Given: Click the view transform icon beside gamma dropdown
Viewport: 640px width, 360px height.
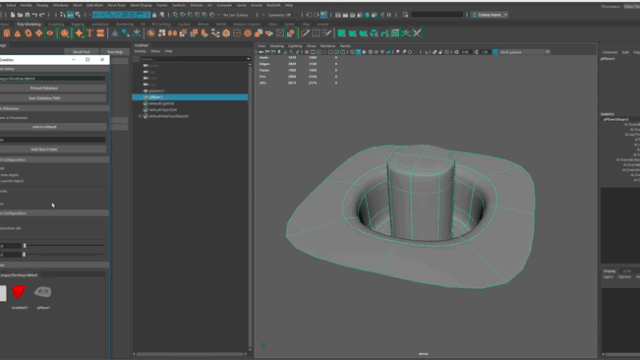Looking at the screenshot, I should 495,52.
